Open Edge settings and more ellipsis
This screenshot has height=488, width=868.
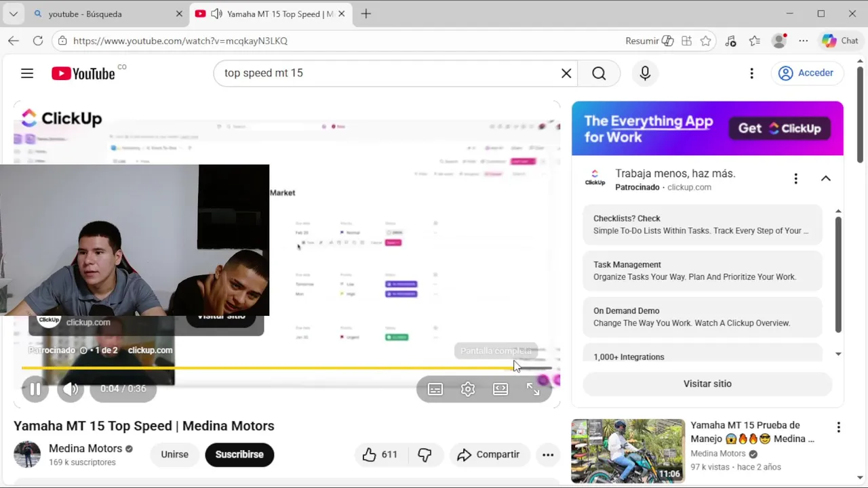click(804, 41)
